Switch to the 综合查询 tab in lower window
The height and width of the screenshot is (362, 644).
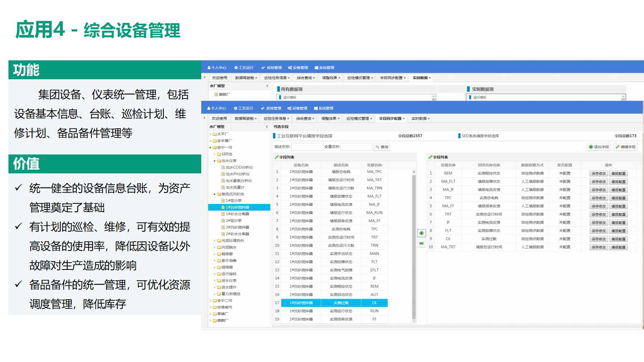click(304, 119)
